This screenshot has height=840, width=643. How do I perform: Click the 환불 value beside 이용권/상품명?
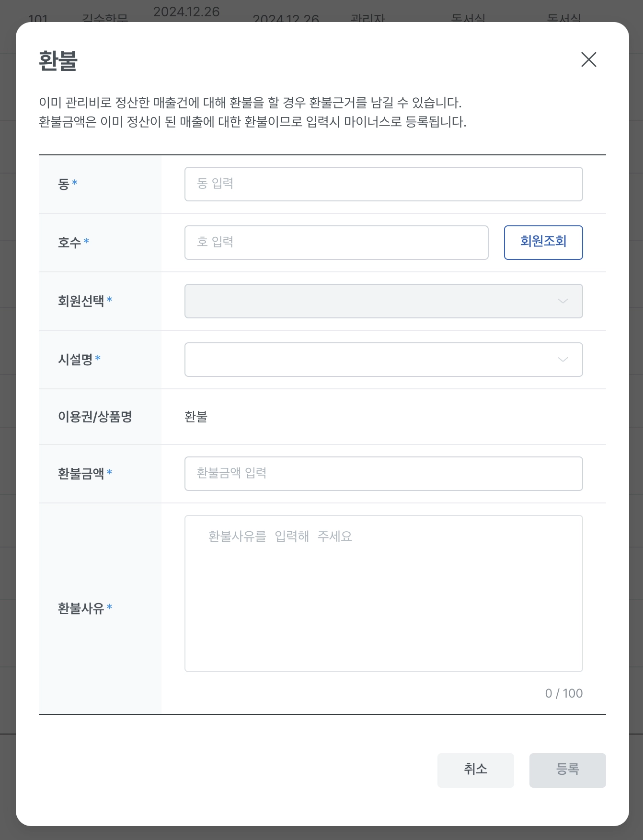tap(196, 417)
